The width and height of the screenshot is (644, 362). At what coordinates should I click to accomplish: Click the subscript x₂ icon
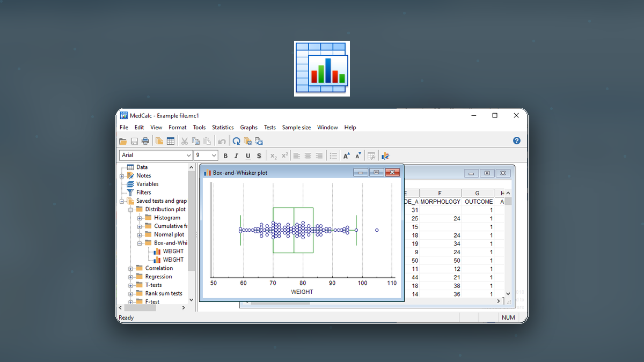point(274,156)
